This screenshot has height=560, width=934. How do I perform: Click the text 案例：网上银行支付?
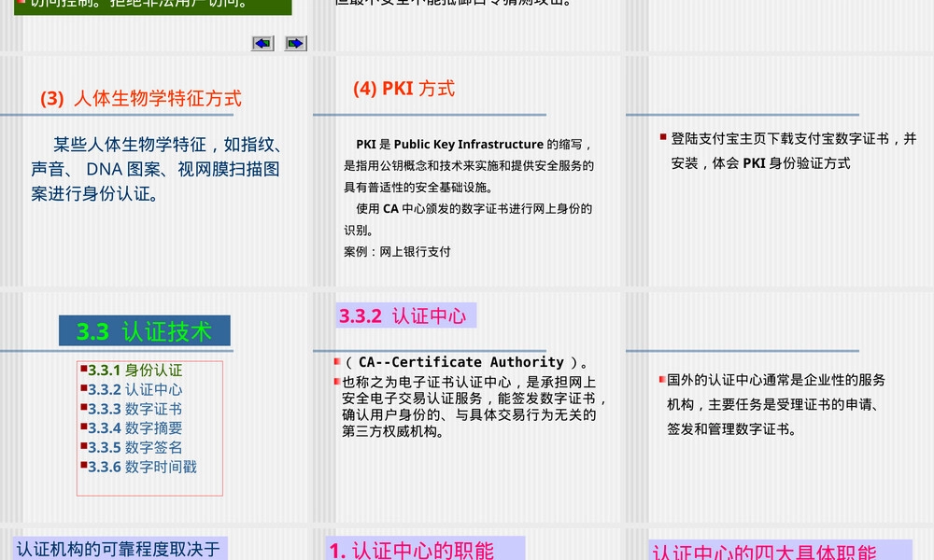coord(397,252)
